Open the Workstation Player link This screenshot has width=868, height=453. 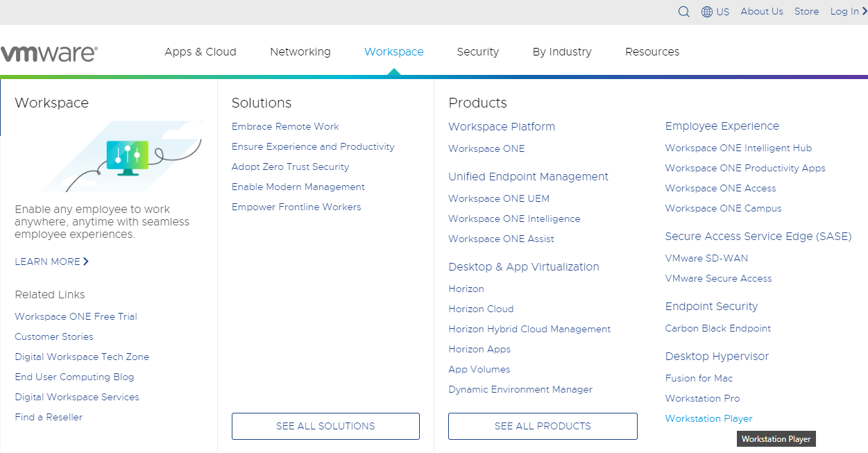[x=708, y=418]
